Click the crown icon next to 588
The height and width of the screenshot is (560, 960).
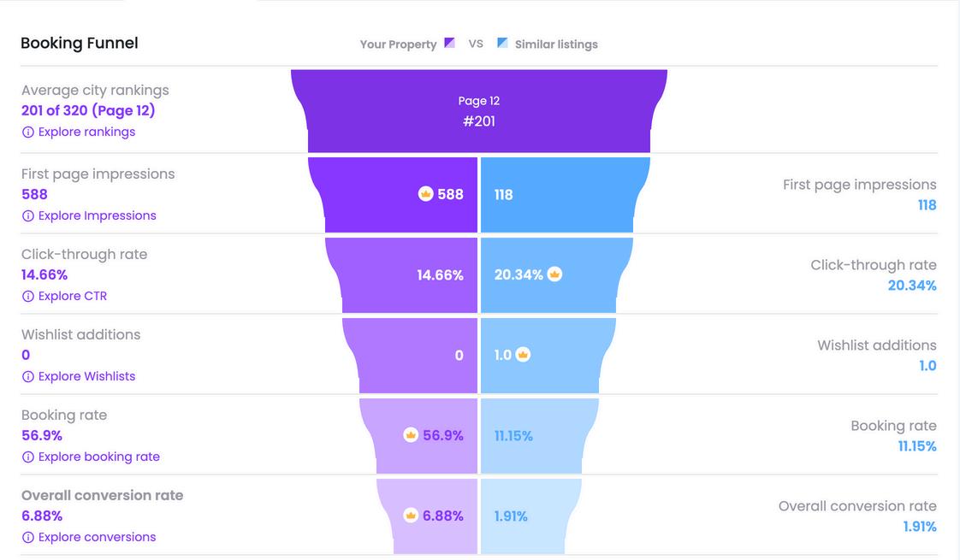[x=425, y=194]
